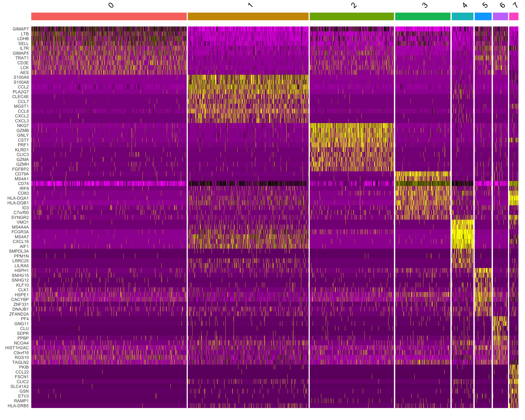Select the blue cluster 5 color bar

(x=483, y=16)
